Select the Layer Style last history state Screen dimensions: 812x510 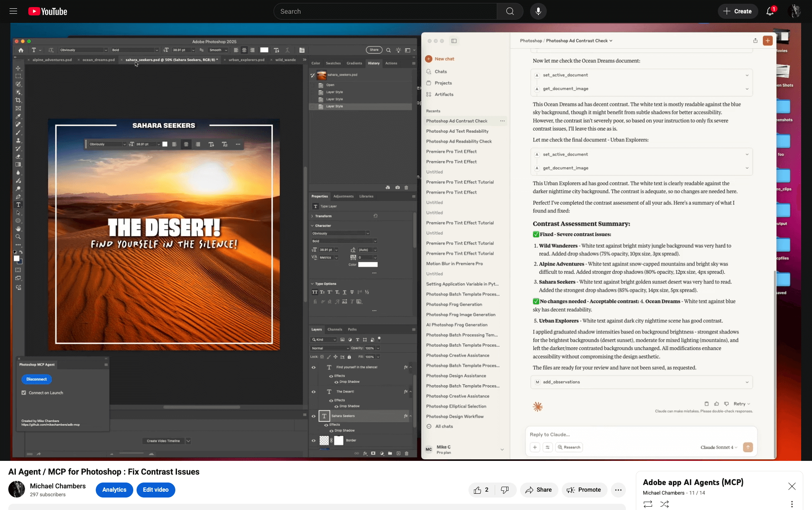(361, 107)
